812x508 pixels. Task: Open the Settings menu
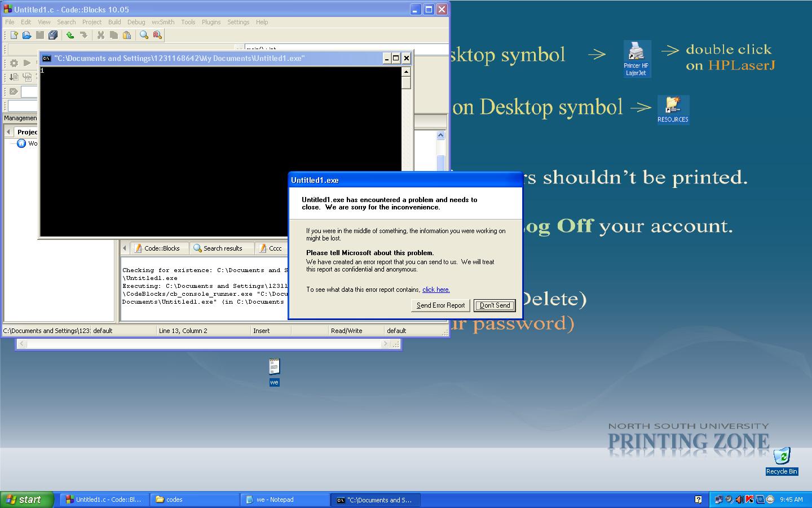pos(238,22)
